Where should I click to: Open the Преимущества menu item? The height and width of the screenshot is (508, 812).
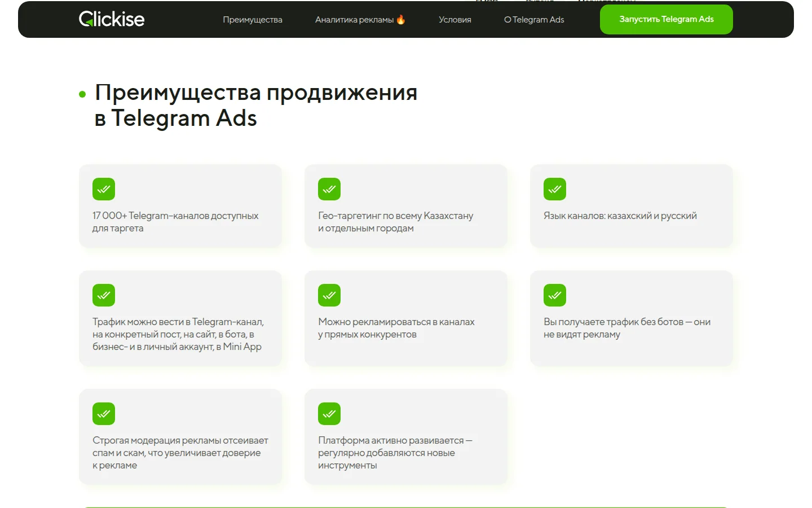[253, 20]
